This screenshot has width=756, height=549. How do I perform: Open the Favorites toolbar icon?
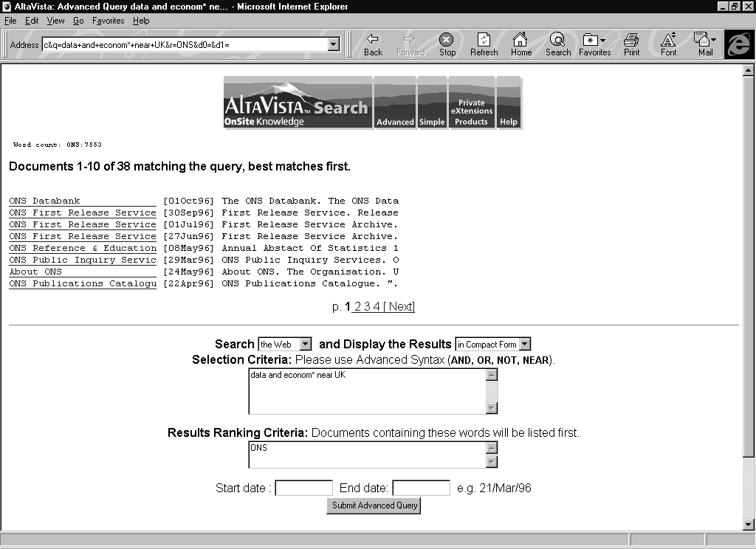pyautogui.click(x=594, y=44)
